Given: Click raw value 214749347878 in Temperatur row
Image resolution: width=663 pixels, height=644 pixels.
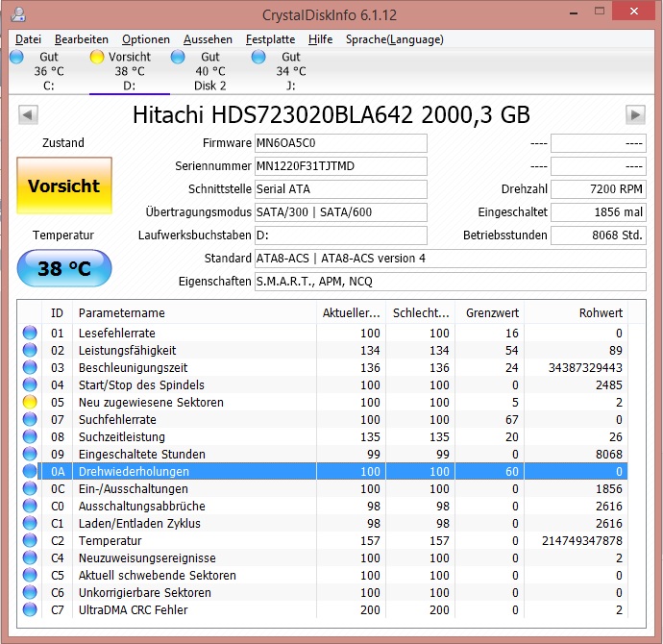Looking at the screenshot, I should pos(582,540).
